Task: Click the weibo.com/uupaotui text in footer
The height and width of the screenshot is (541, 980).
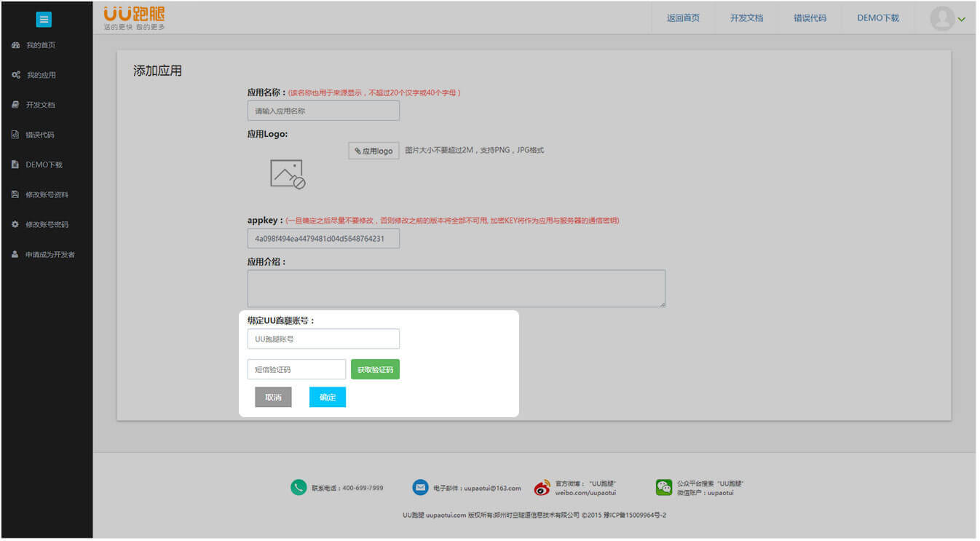Action: point(585,493)
